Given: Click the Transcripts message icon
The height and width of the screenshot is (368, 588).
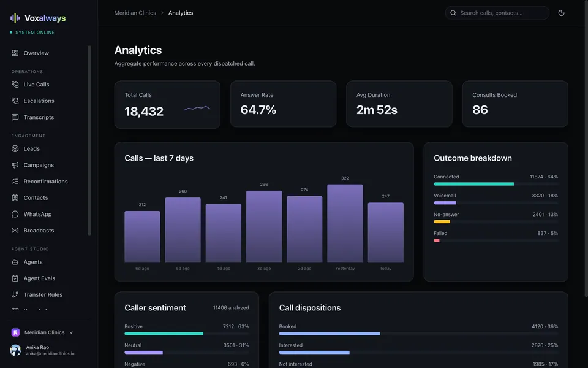Looking at the screenshot, I should click(x=15, y=117).
